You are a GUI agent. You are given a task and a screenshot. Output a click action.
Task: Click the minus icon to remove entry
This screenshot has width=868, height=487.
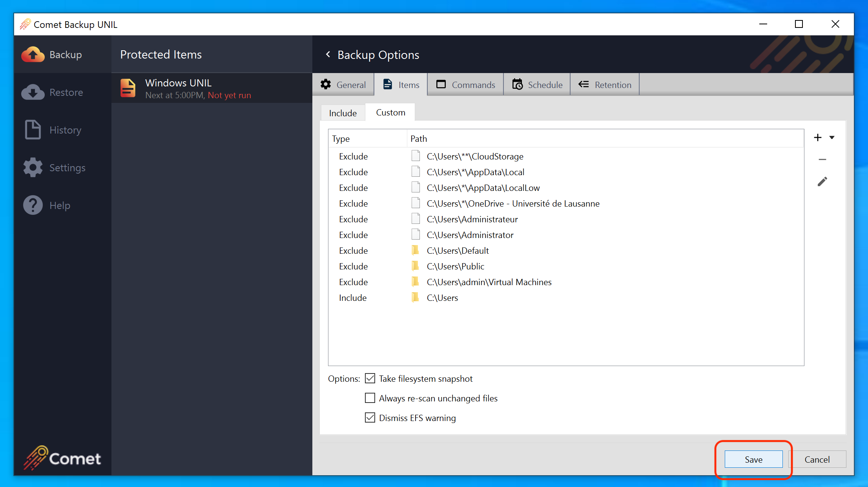[822, 159]
